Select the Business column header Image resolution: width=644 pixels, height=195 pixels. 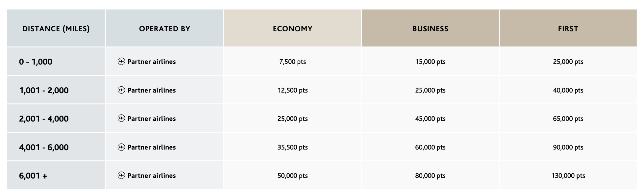(430, 29)
